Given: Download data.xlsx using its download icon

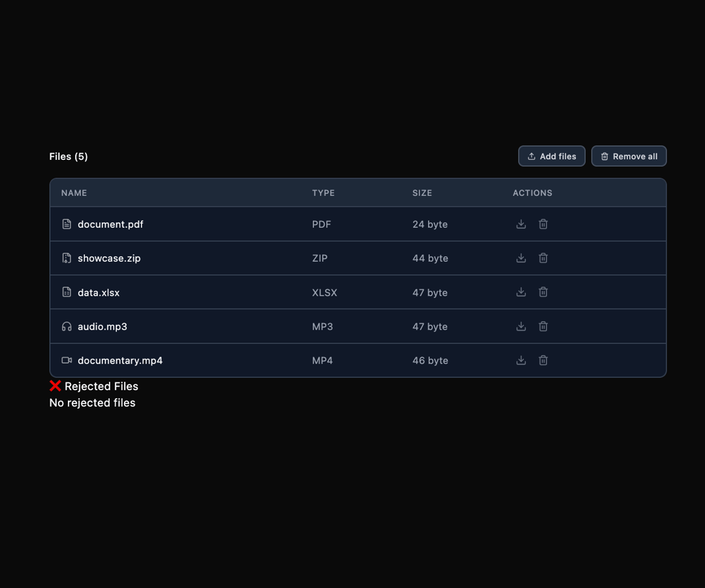Looking at the screenshot, I should pos(521,292).
